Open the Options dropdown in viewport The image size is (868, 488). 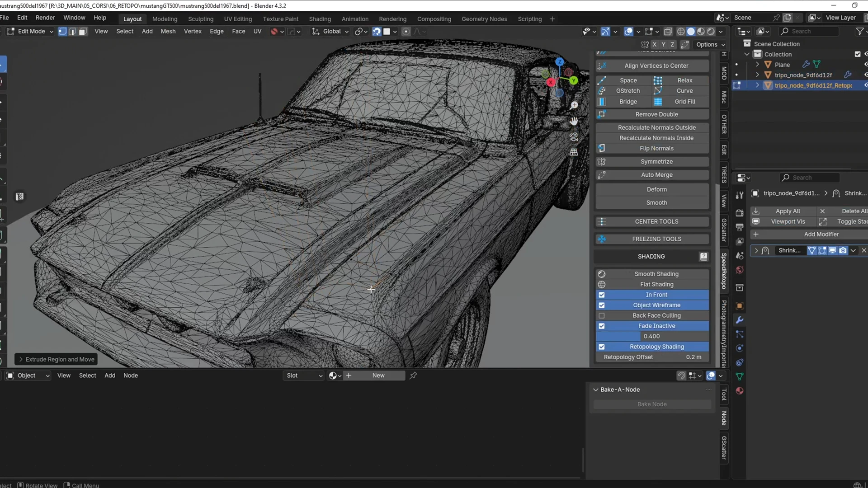[x=710, y=44]
